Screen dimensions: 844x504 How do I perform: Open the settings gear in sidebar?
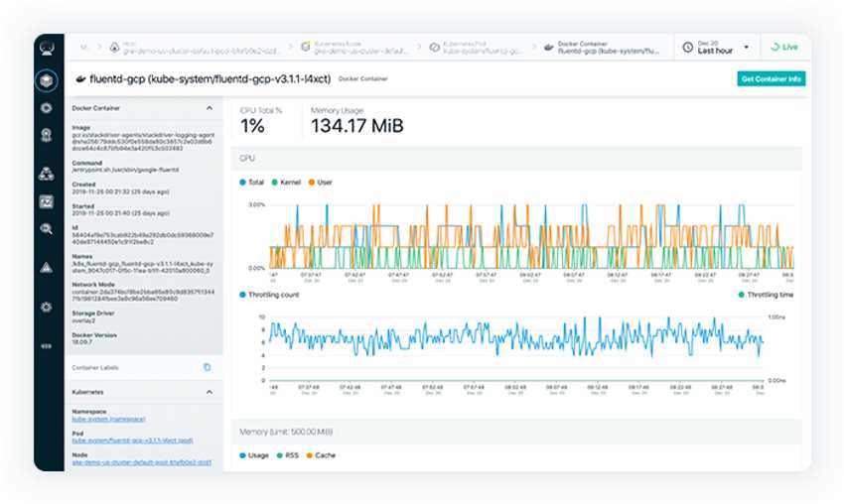[46, 307]
